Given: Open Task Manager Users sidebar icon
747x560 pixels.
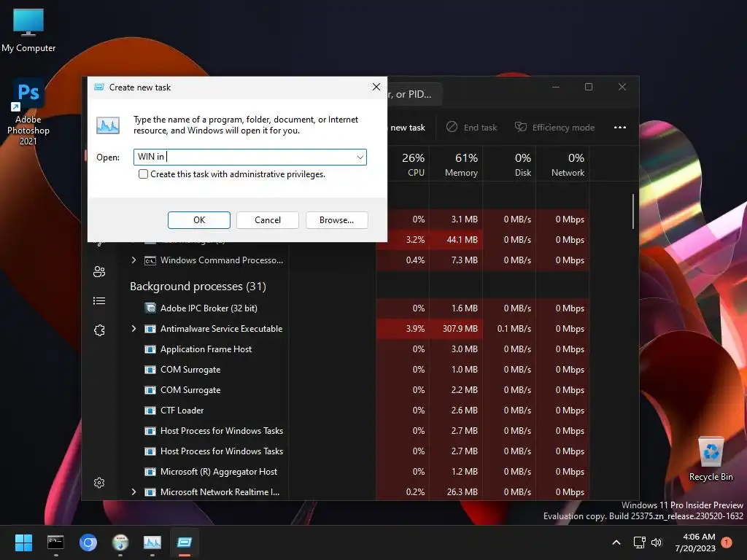Looking at the screenshot, I should (x=99, y=271).
